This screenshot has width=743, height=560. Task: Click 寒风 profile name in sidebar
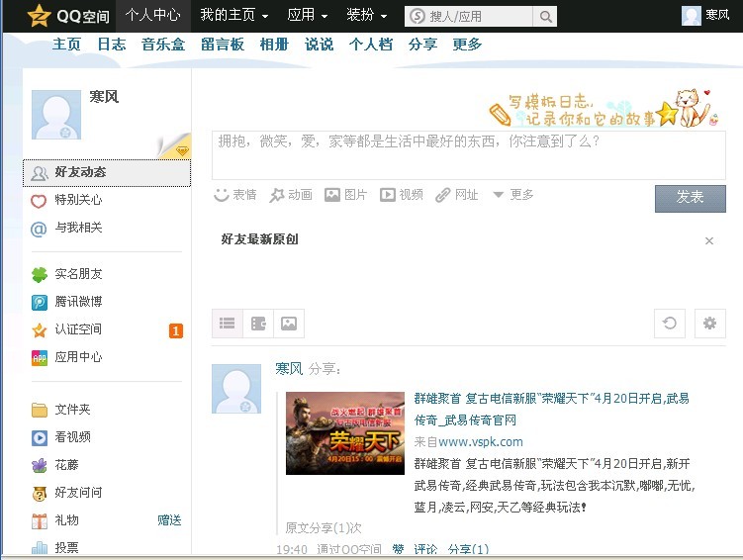tap(104, 97)
